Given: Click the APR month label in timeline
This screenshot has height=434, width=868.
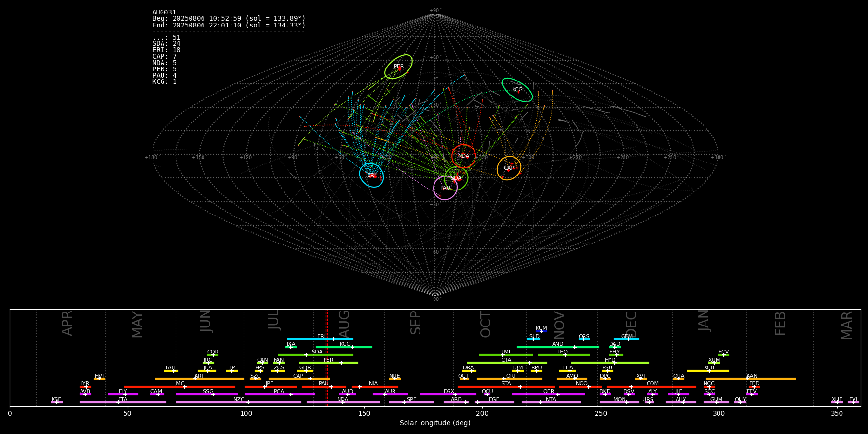Looking at the screenshot, I should point(67,323).
